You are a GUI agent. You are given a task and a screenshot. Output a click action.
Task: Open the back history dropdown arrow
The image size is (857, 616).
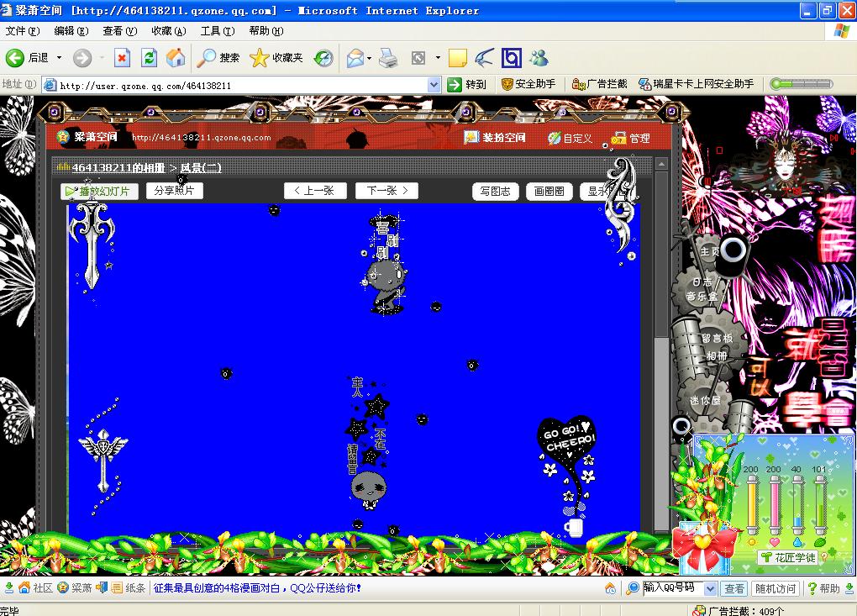[x=59, y=57]
